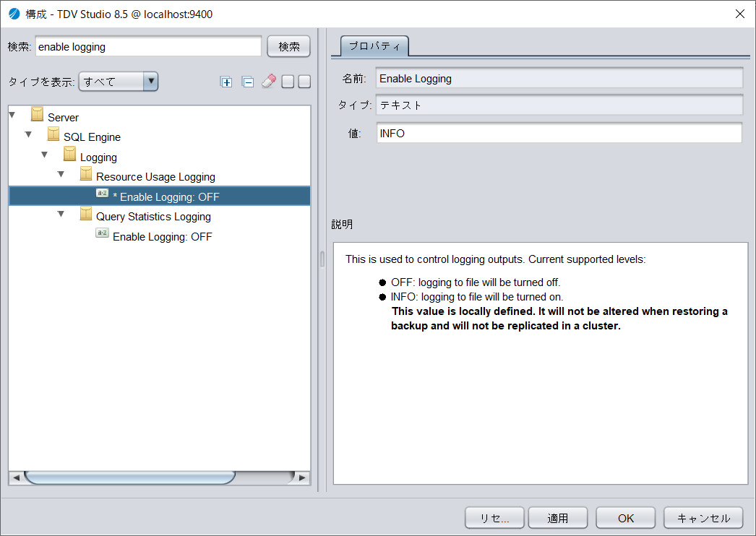
Task: Click the bold "This value is locally defined" notice
Action: click(559, 319)
